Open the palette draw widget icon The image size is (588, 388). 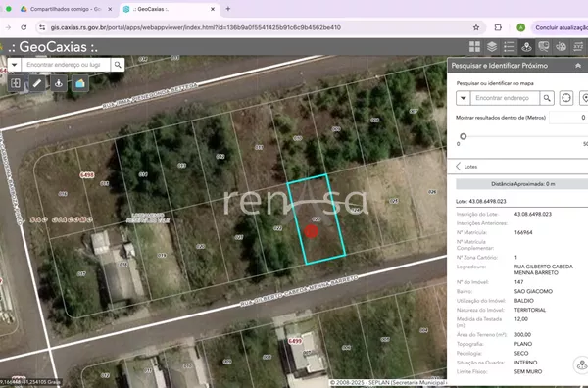(561, 47)
